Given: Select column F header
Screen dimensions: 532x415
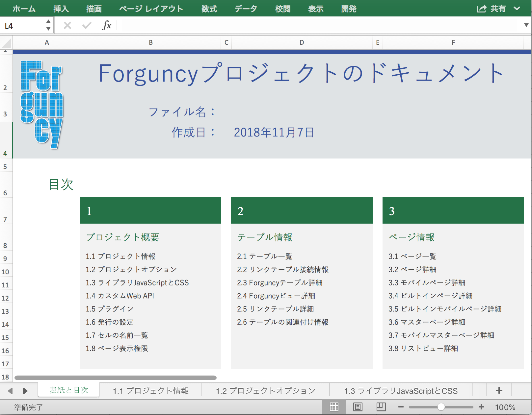Looking at the screenshot, I should (x=453, y=42).
